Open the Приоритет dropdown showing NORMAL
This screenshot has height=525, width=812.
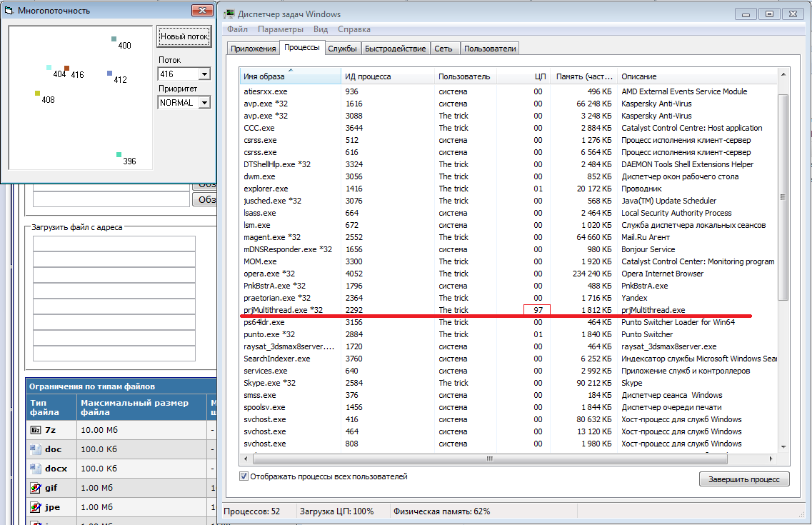tap(204, 103)
